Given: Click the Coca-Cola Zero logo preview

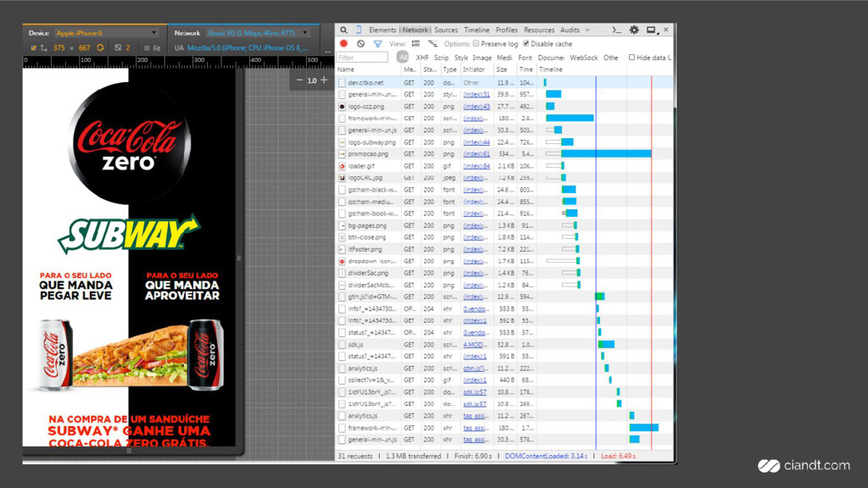Looking at the screenshot, I should 129,144.
